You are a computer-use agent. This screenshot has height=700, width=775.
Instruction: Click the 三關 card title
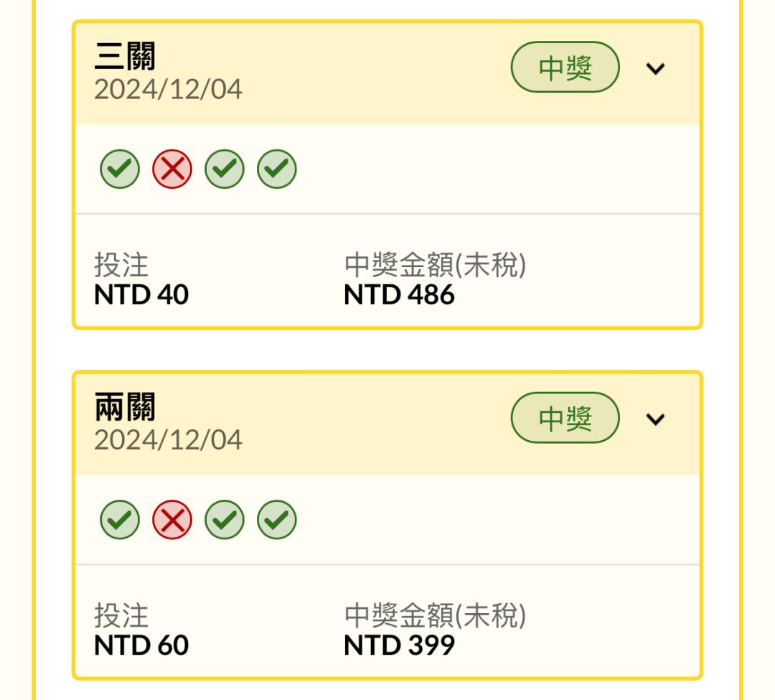point(125,56)
